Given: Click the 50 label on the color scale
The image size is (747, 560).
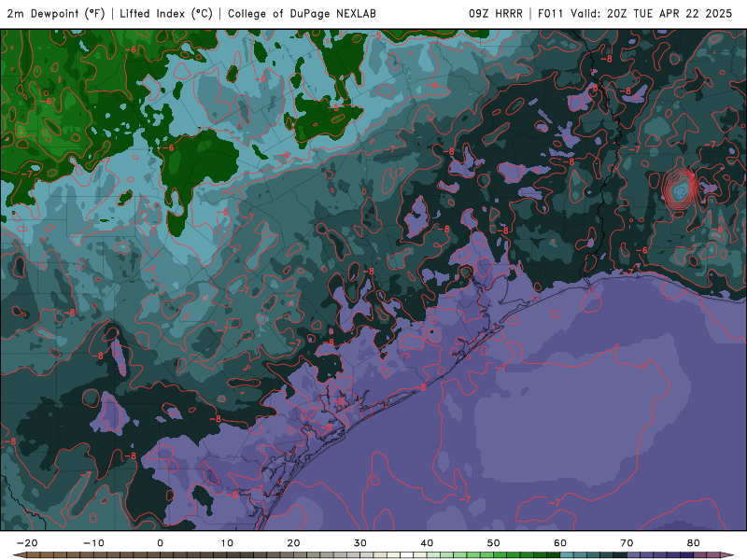Looking at the screenshot, I should pyautogui.click(x=494, y=543).
